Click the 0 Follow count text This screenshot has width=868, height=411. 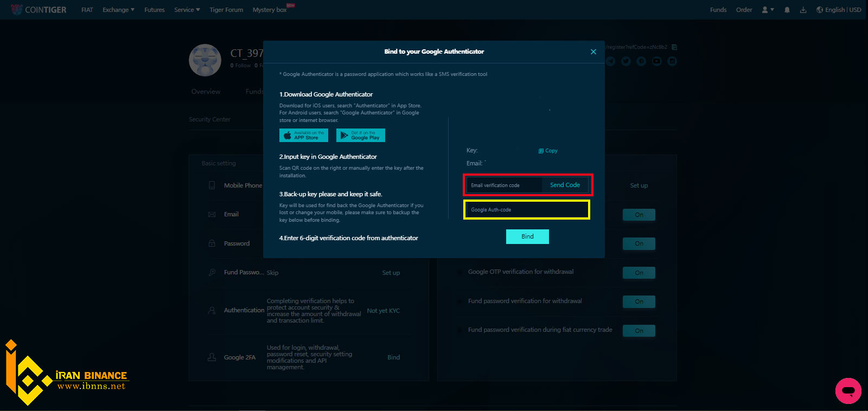point(240,66)
